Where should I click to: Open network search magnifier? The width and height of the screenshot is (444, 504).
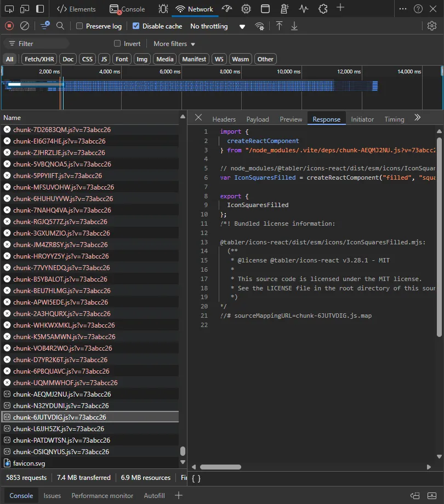point(60,26)
